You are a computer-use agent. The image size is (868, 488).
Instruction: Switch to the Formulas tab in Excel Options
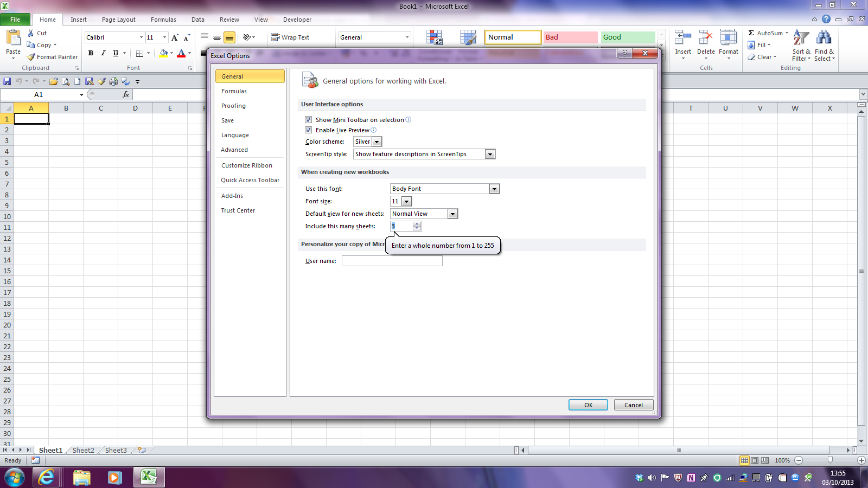coord(234,91)
